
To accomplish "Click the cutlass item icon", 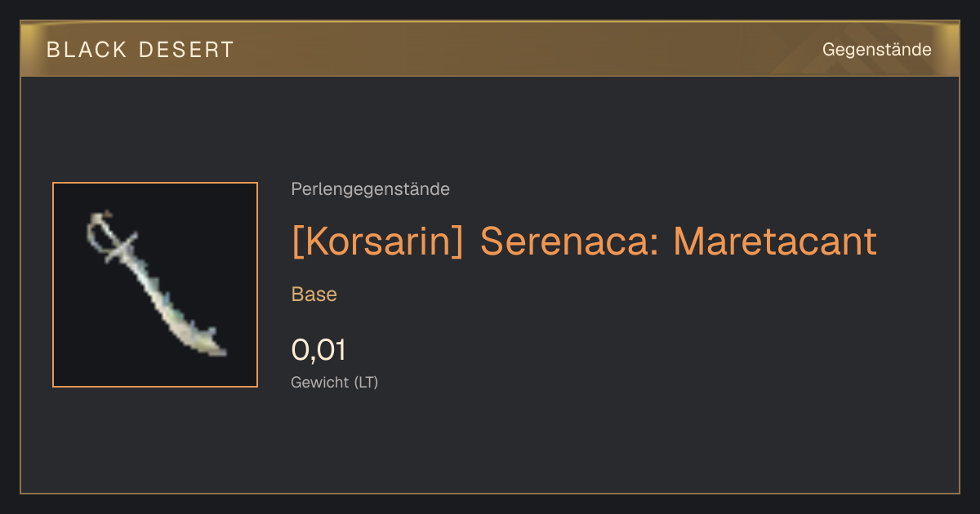I will pos(155,285).
